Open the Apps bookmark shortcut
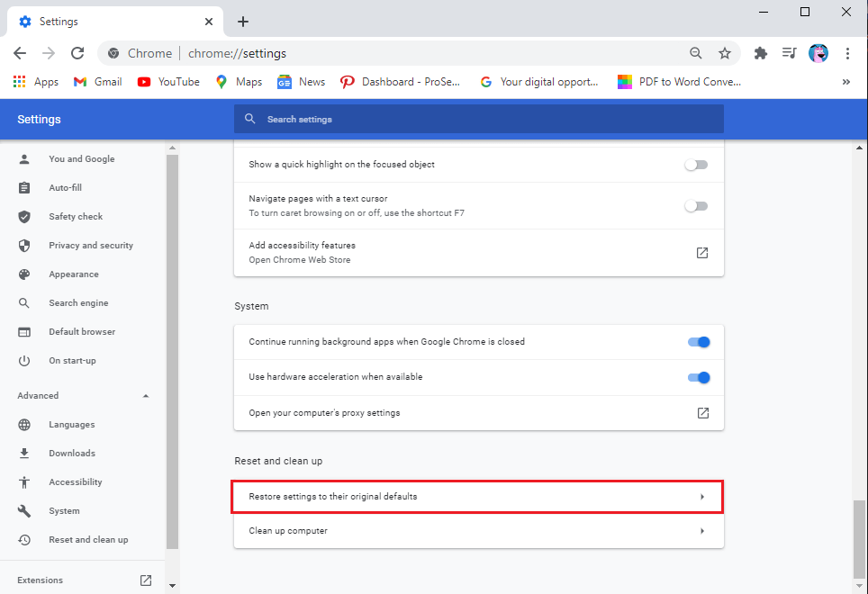 [36, 82]
